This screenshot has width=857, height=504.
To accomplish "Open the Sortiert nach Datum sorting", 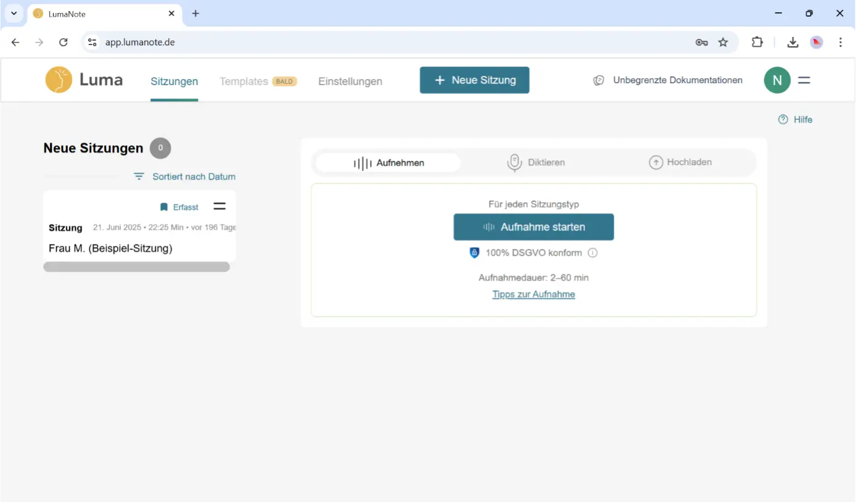I will point(185,177).
